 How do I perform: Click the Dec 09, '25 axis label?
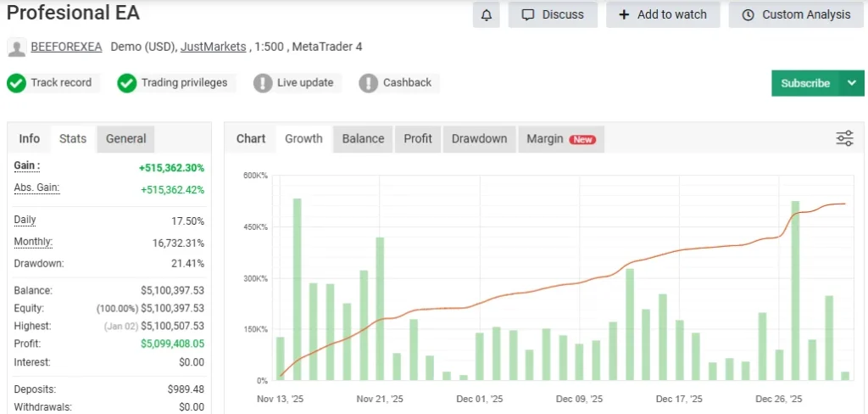580,399
